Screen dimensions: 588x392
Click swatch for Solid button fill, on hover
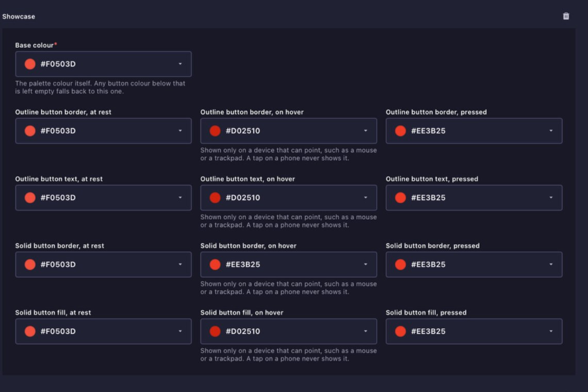[x=215, y=331]
